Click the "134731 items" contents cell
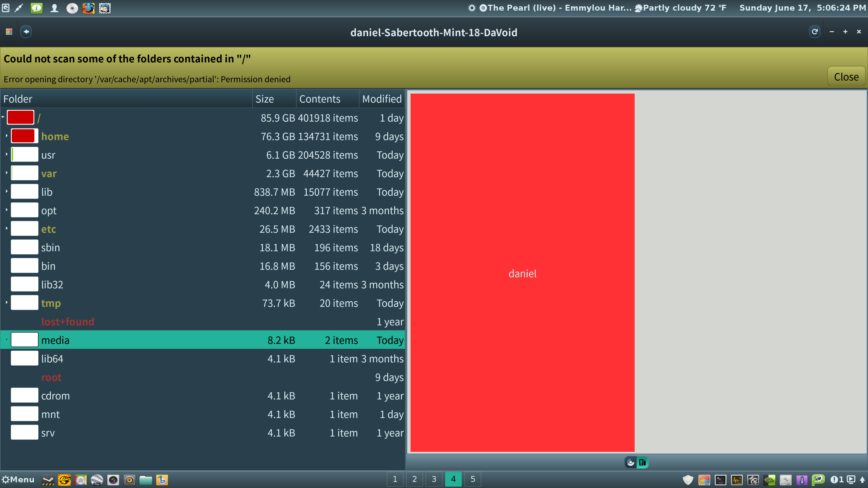This screenshot has width=868, height=488. click(328, 136)
